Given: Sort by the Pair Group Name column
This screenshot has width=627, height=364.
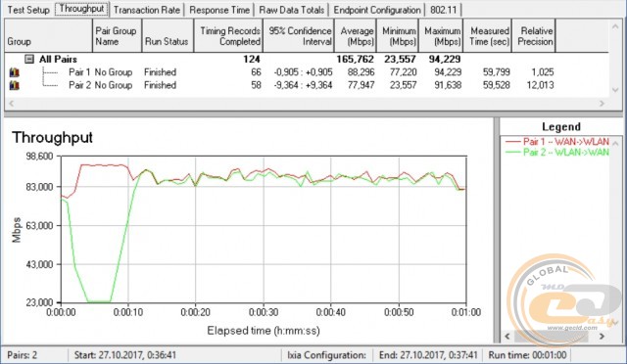Looking at the screenshot, I should 118,36.
